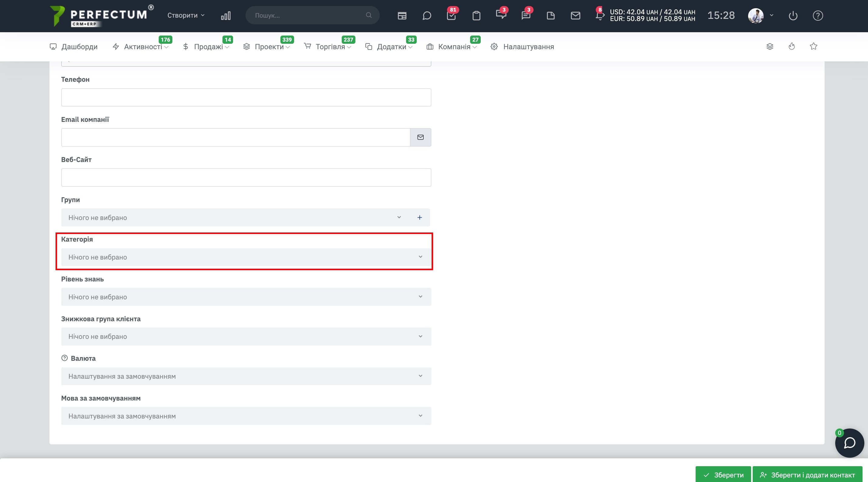This screenshot has width=868, height=482.
Task: Open the help question mark icon
Action: pyautogui.click(x=818, y=15)
